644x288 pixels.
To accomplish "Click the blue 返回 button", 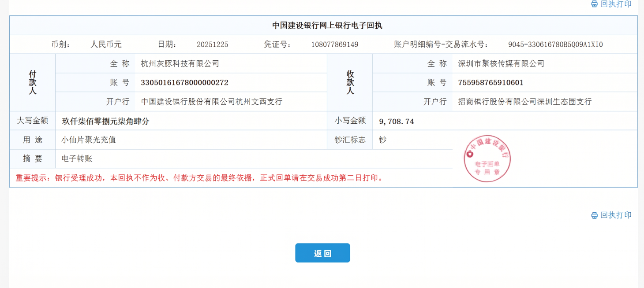I will click(x=322, y=253).
